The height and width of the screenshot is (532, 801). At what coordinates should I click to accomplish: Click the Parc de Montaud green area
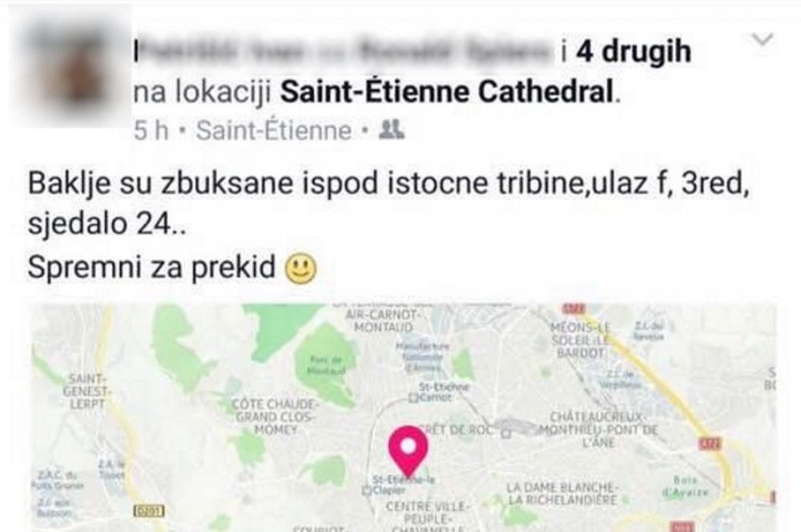coord(326,365)
